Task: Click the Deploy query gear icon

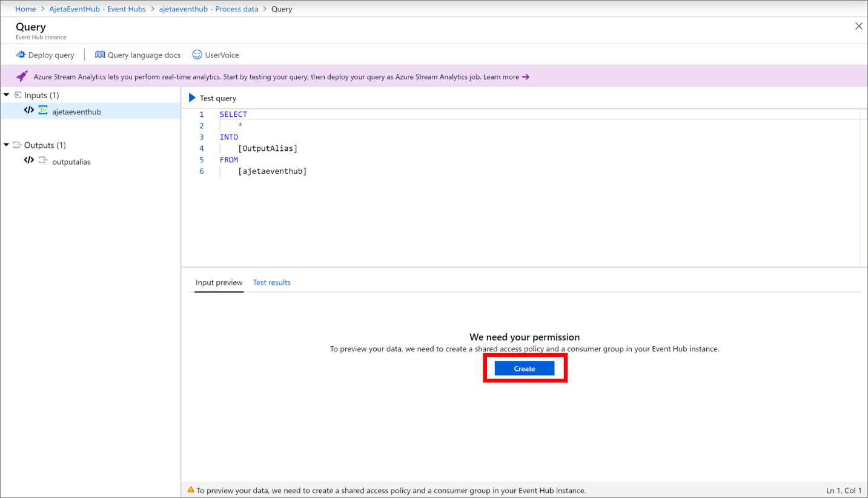Action: (21, 55)
